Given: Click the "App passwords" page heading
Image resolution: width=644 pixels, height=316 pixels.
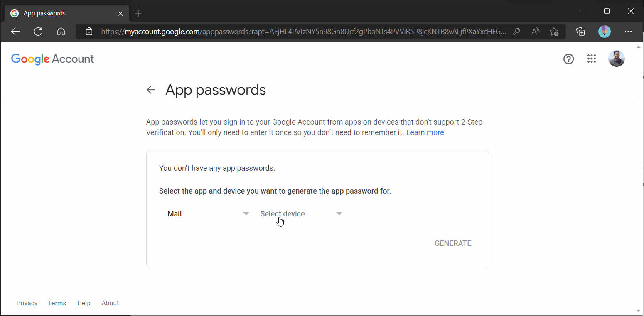Looking at the screenshot, I should click(x=216, y=90).
